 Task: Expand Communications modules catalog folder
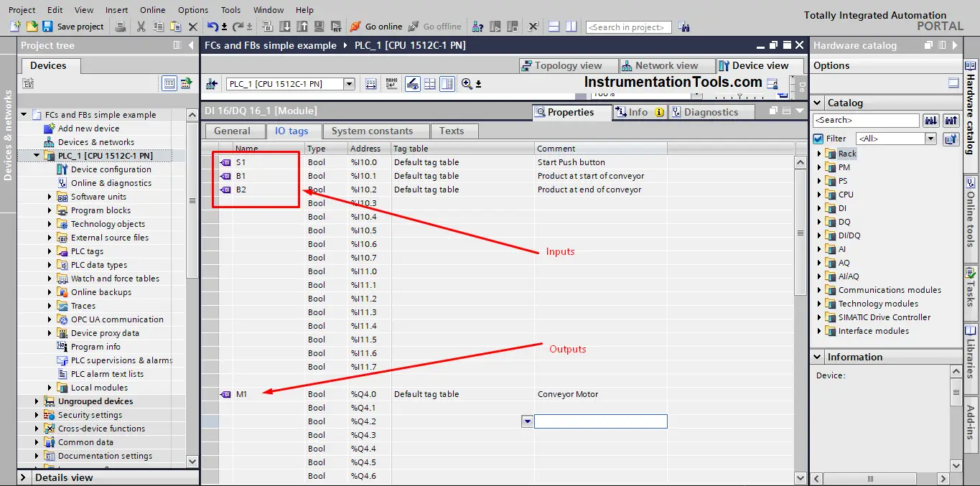pyautogui.click(x=819, y=290)
